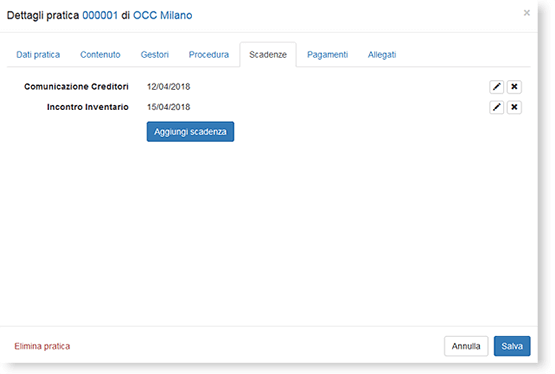Click the active Scadenze tab
This screenshot has height=374, width=555.
pyautogui.click(x=268, y=55)
